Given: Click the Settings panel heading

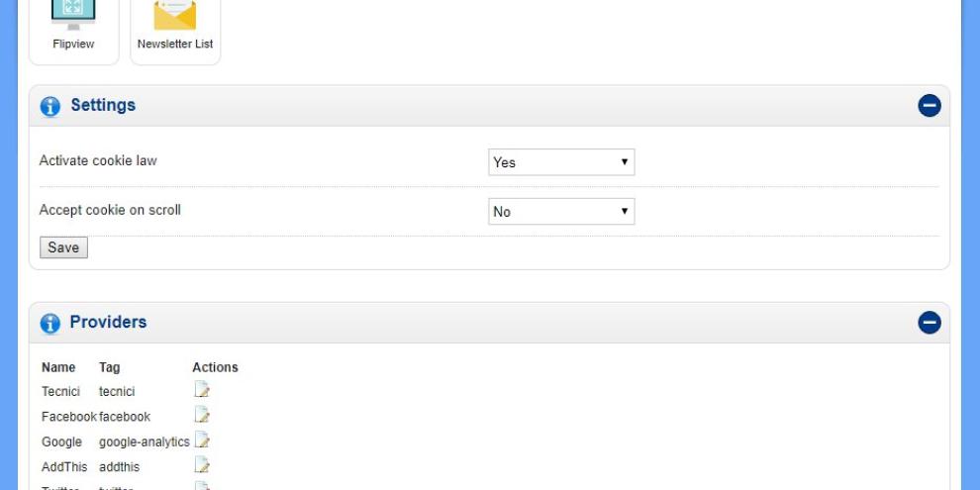Looking at the screenshot, I should click(103, 105).
